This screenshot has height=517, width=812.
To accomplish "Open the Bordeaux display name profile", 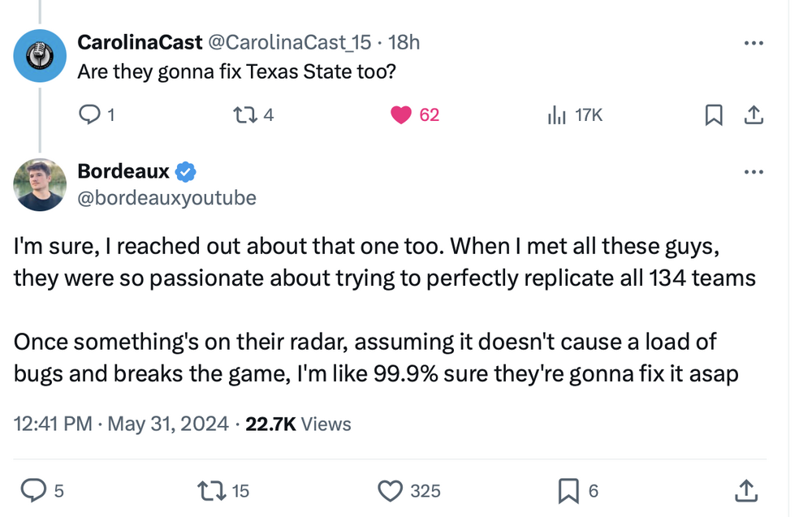I will click(123, 171).
